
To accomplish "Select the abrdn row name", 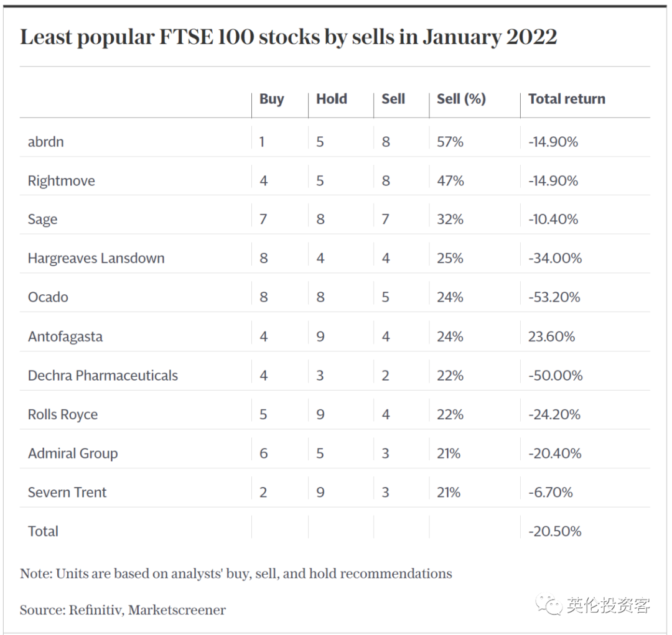I will tap(45, 142).
